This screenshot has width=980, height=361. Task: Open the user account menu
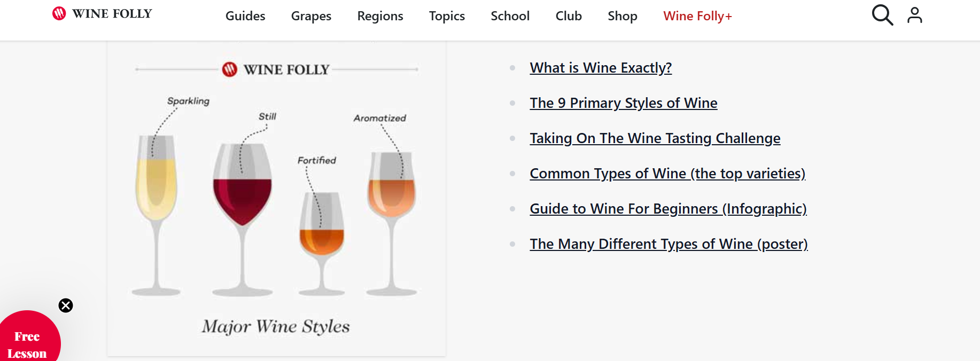[x=915, y=15]
